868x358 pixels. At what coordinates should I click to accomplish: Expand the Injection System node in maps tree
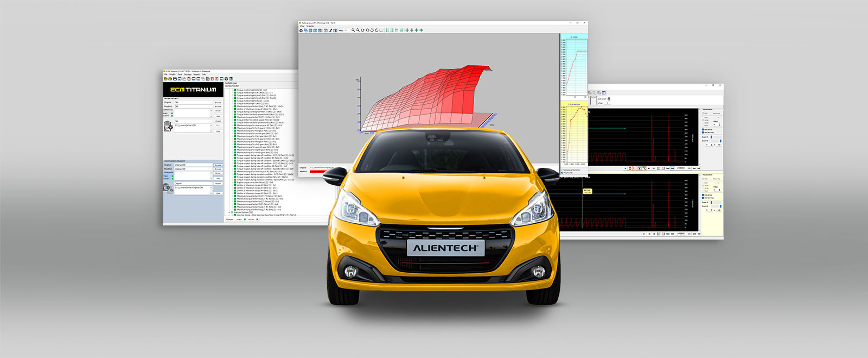pyautogui.click(x=229, y=212)
